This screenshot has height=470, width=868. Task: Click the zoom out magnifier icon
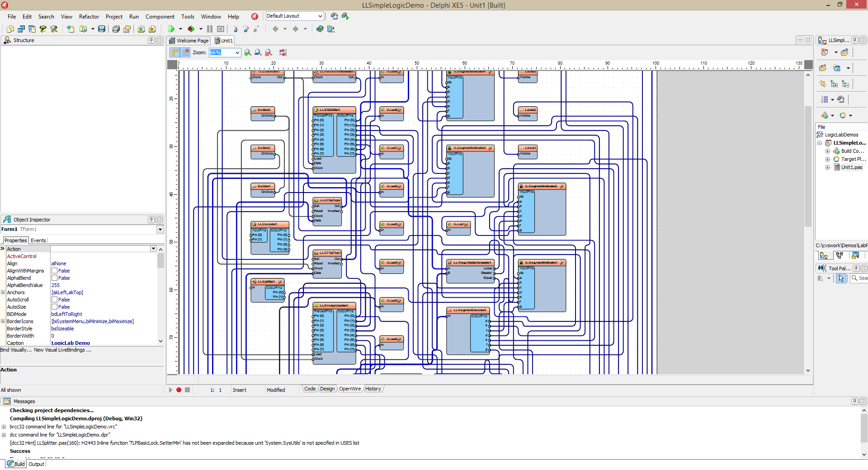[x=258, y=53]
